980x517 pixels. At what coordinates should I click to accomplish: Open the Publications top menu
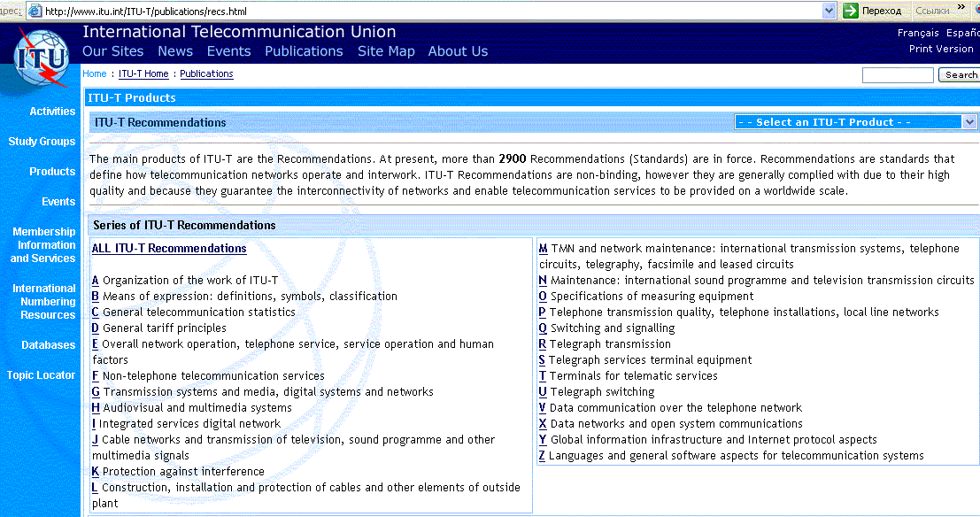[x=304, y=51]
